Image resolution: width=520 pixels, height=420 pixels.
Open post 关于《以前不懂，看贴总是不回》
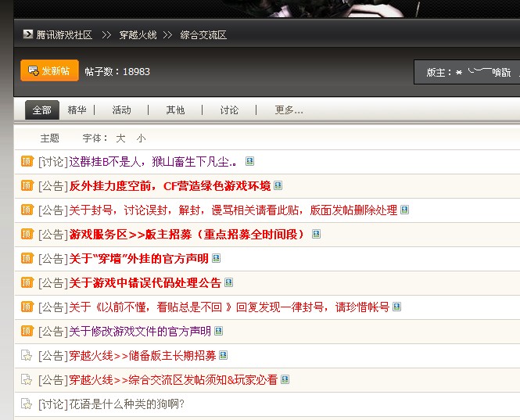[x=229, y=307]
